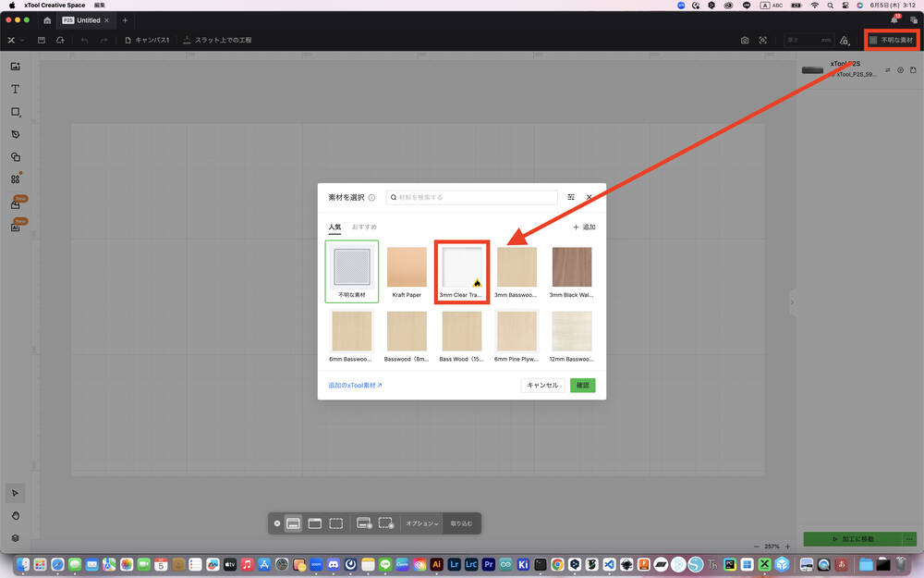Select the hand pan tool

[x=16, y=515]
